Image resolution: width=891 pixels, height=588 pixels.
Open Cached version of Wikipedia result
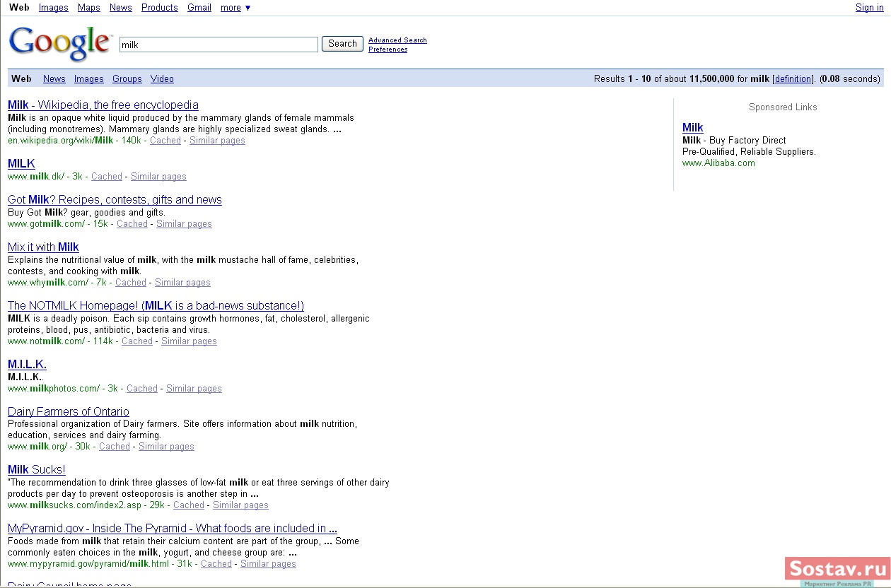click(x=165, y=141)
